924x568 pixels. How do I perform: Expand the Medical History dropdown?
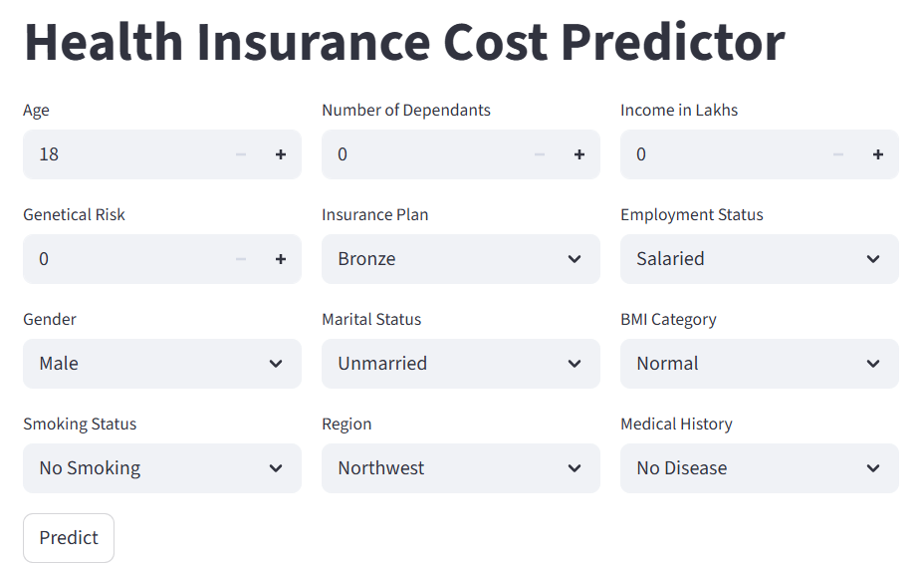pyautogui.click(x=759, y=468)
